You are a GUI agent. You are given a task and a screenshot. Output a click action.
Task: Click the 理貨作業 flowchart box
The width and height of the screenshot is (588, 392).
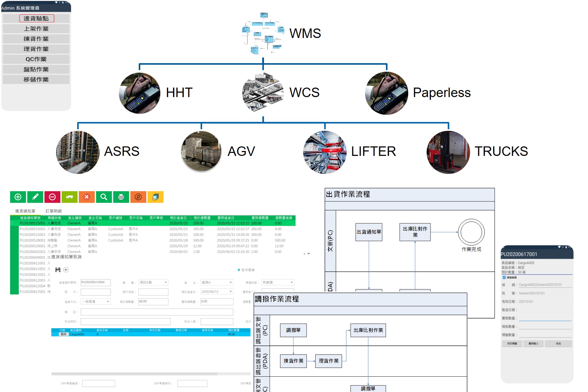(329, 361)
